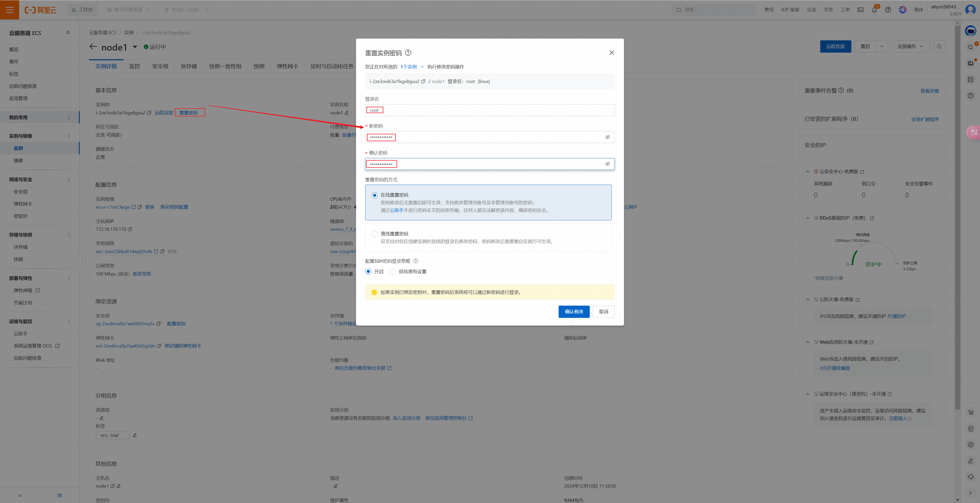
Task: Click the Alibaba Cloud logo
Action: [40, 10]
